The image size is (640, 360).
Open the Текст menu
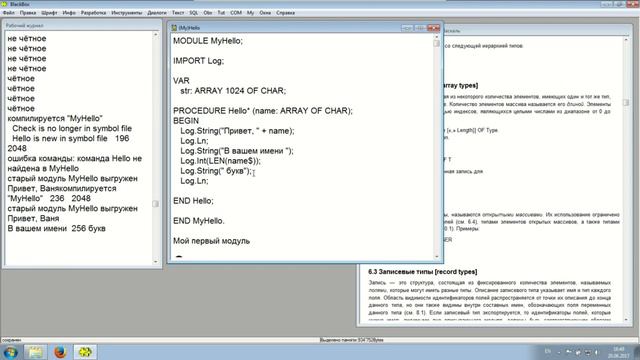(x=178, y=13)
